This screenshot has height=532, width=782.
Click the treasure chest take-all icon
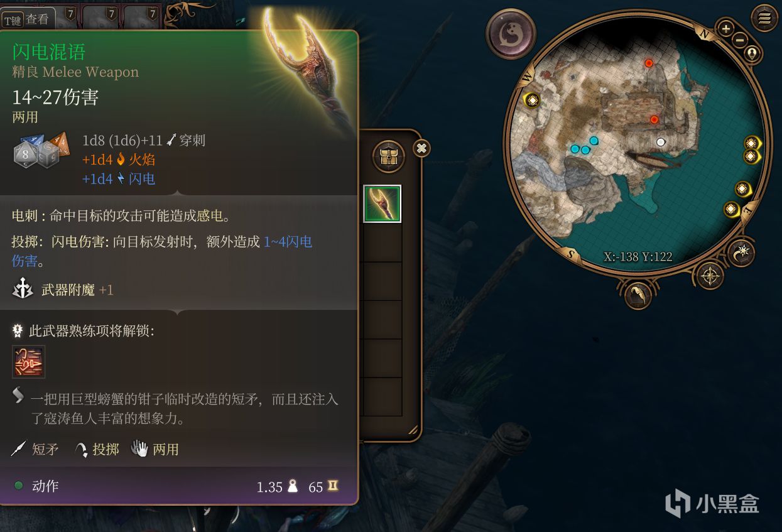[389, 156]
